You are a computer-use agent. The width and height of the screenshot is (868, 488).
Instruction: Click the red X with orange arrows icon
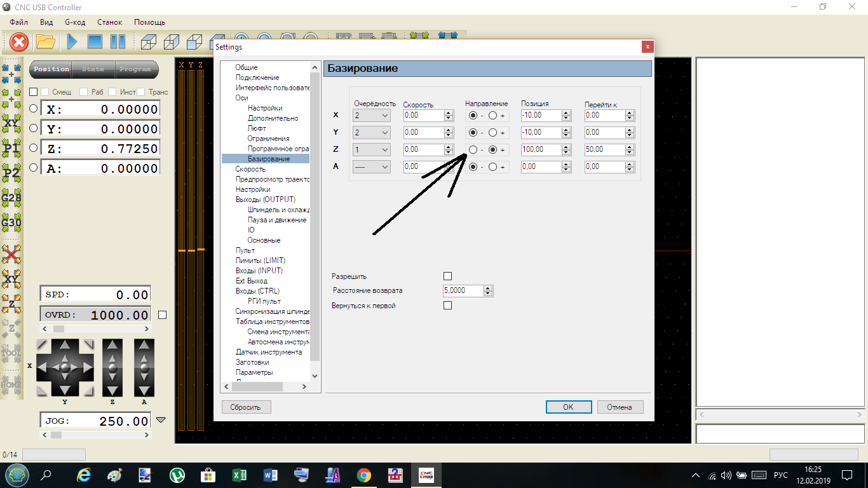tap(11, 254)
